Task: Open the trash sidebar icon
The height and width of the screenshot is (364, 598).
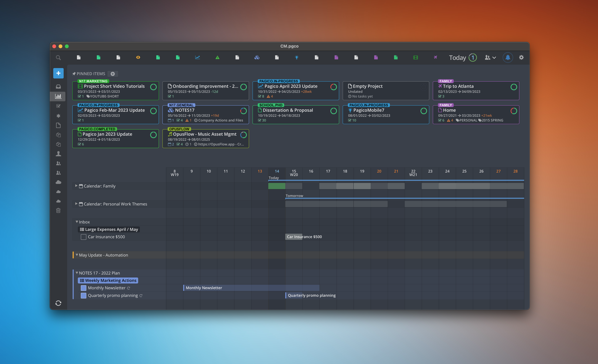Action: (x=58, y=210)
